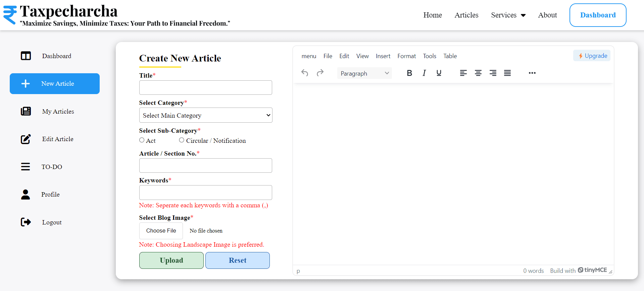Click the Dashboard button in top navbar
The width and height of the screenshot is (644, 291).
[598, 15]
